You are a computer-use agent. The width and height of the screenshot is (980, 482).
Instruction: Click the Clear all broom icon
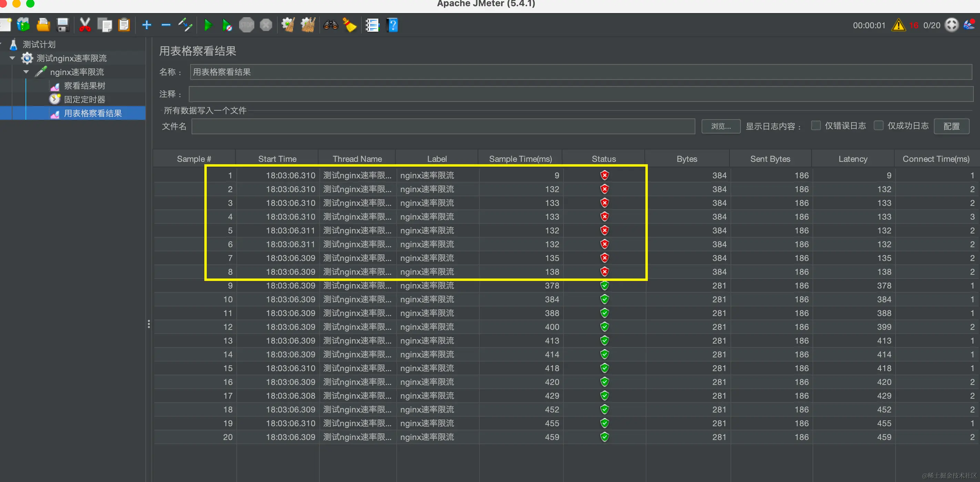click(x=308, y=25)
